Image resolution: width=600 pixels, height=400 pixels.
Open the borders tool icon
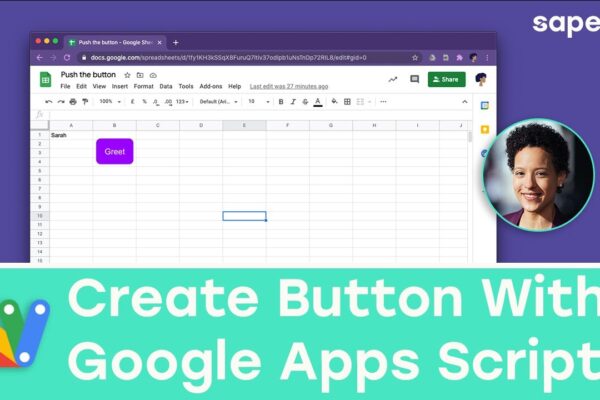(347, 102)
